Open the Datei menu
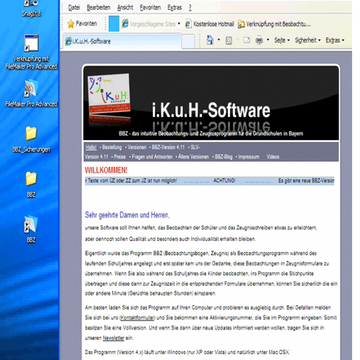This screenshot has width=360, height=360. (74, 7)
